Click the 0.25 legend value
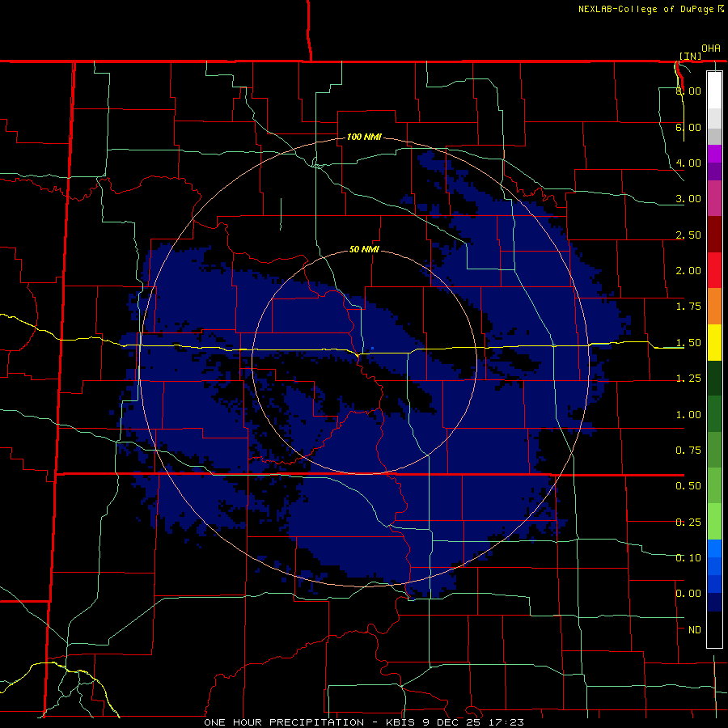Viewport: 728px width, 728px height. (x=688, y=523)
